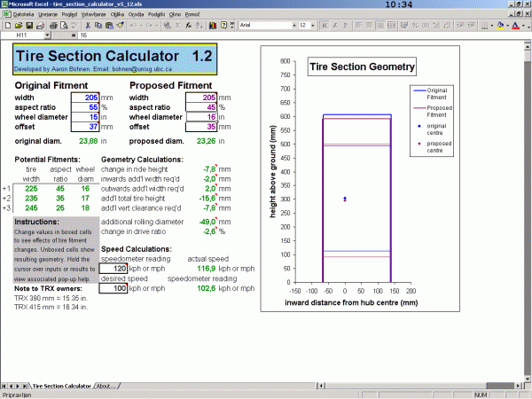Toggle Underline formatting button
The width and height of the screenshot is (532, 399).
(346, 25)
